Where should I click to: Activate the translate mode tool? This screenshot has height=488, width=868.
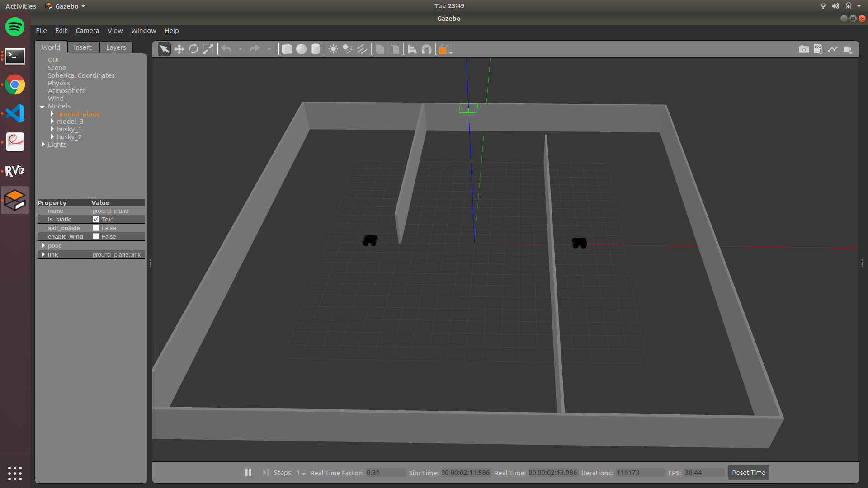point(179,49)
